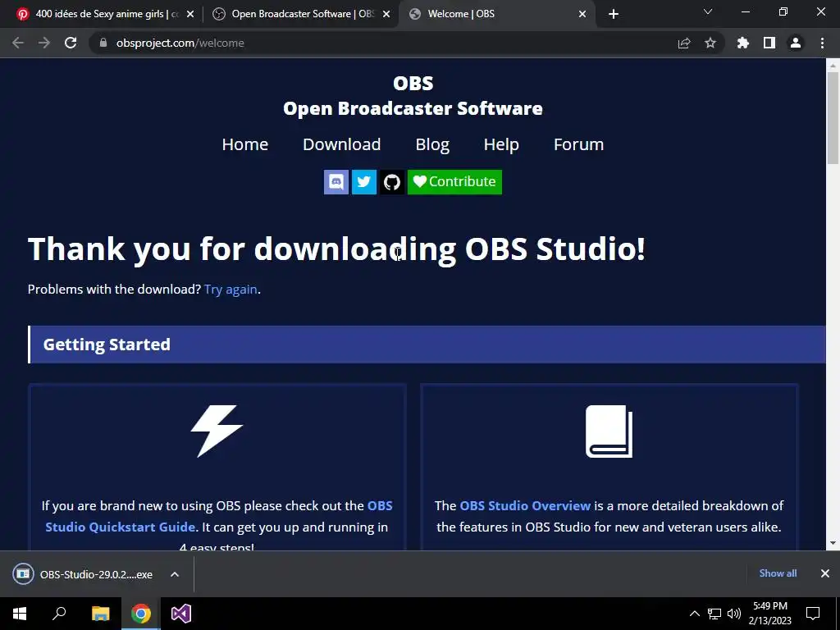Viewport: 840px width, 630px height.
Task: Show hidden system tray icons
Action: pyautogui.click(x=694, y=614)
